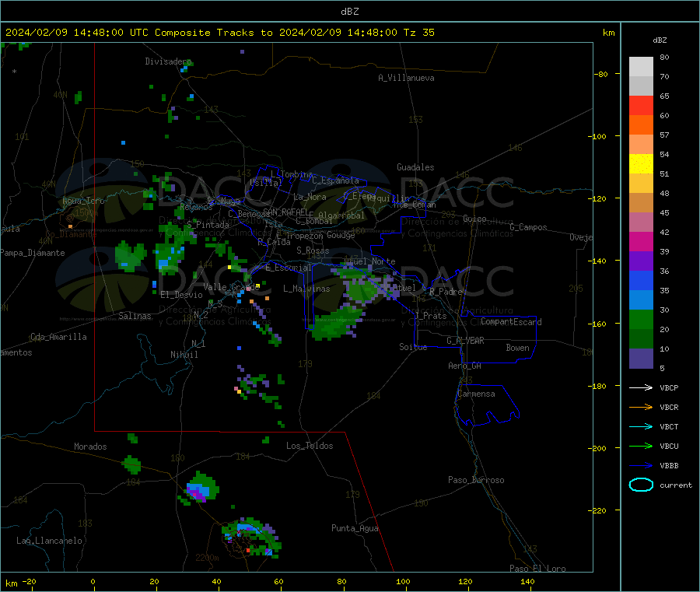Image resolution: width=700 pixels, height=592 pixels.
Task: Click the radar echo cell near Morados
Action: coord(131,464)
